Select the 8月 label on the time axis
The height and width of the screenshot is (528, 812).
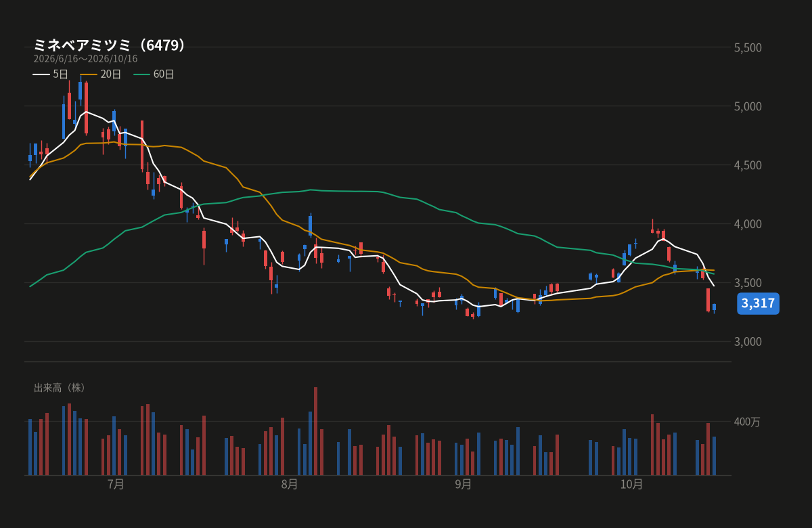click(x=290, y=484)
